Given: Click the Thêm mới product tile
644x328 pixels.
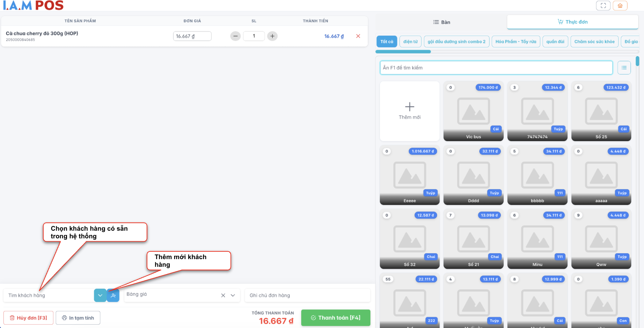Looking at the screenshot, I should 409,111.
